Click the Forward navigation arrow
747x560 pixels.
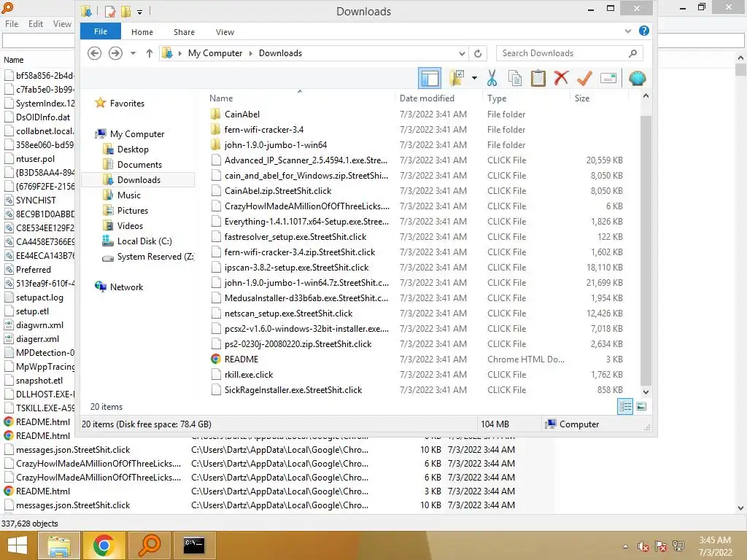pos(115,53)
